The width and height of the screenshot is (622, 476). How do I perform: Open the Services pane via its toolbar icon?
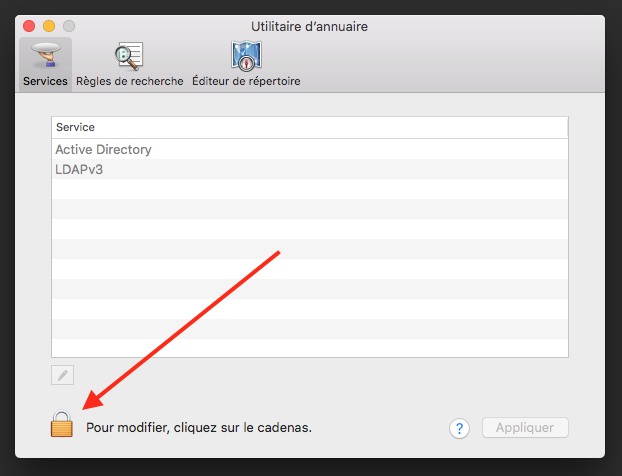click(x=45, y=57)
